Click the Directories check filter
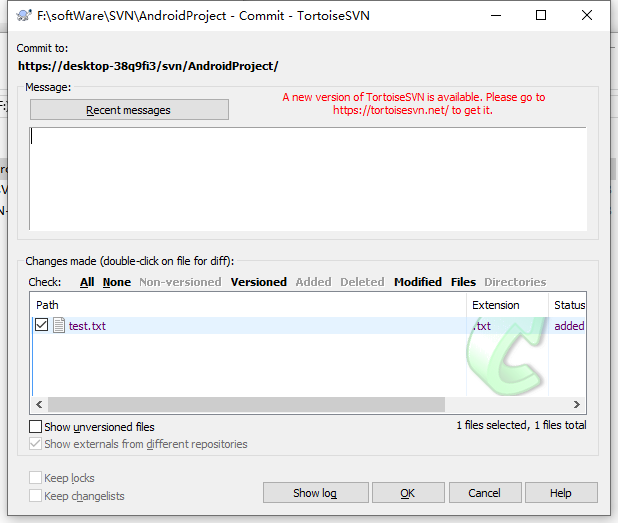 515,282
